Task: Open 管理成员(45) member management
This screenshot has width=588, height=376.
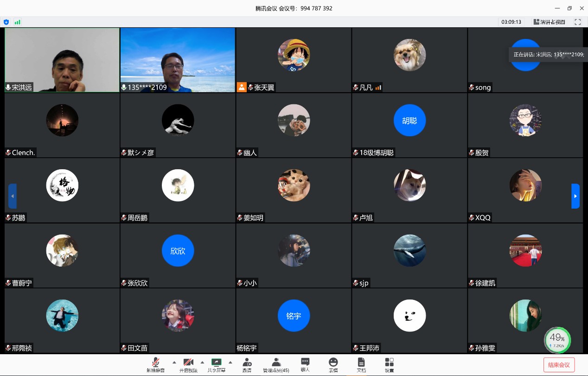Action: tap(276, 364)
